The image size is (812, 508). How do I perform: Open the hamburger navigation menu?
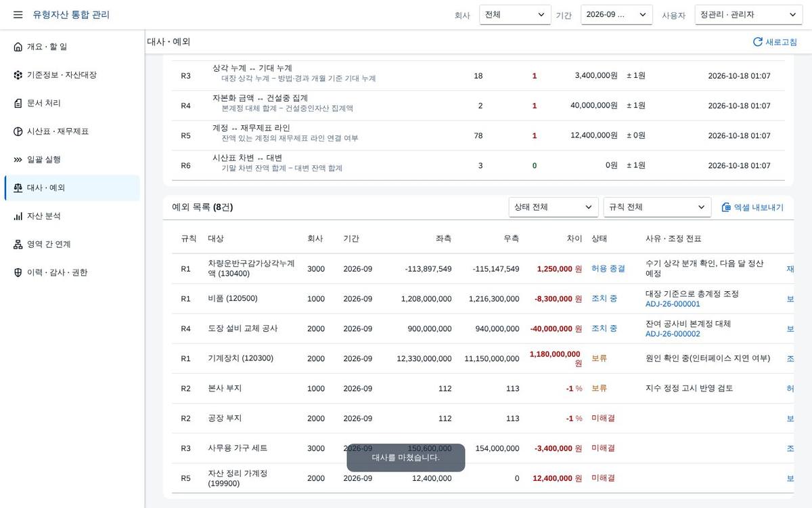[x=18, y=15]
